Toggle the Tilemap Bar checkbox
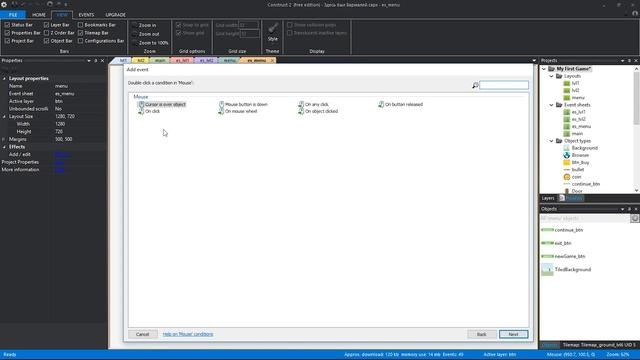Screen dimensions: 640x360 point(80,33)
